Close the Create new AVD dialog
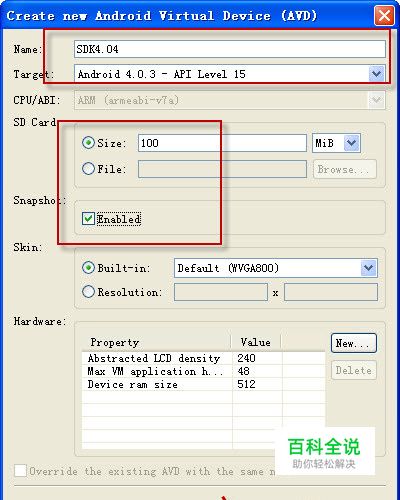The width and height of the screenshot is (400, 500). [x=384, y=15]
